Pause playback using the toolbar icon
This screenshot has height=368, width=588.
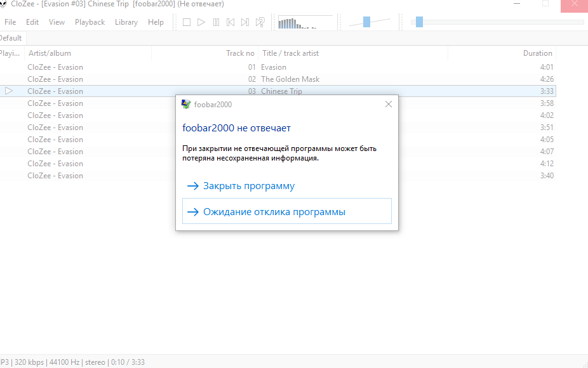click(216, 22)
